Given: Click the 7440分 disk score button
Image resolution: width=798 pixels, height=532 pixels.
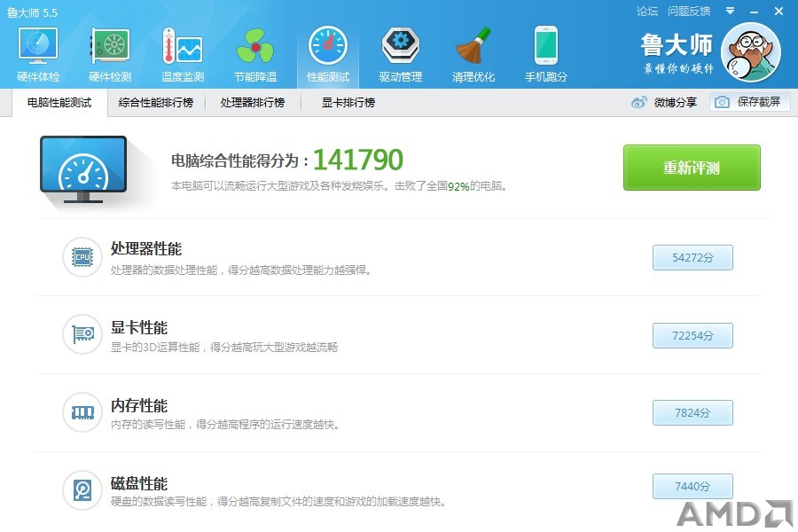Looking at the screenshot, I should click(x=692, y=486).
